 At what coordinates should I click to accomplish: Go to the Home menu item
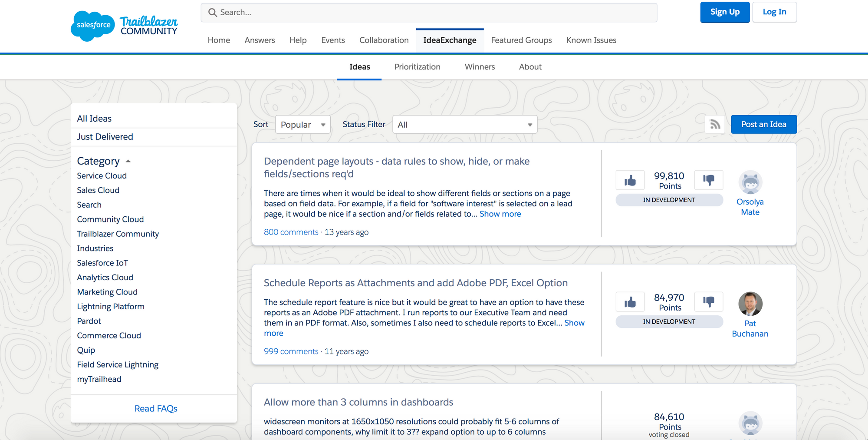[x=219, y=40]
